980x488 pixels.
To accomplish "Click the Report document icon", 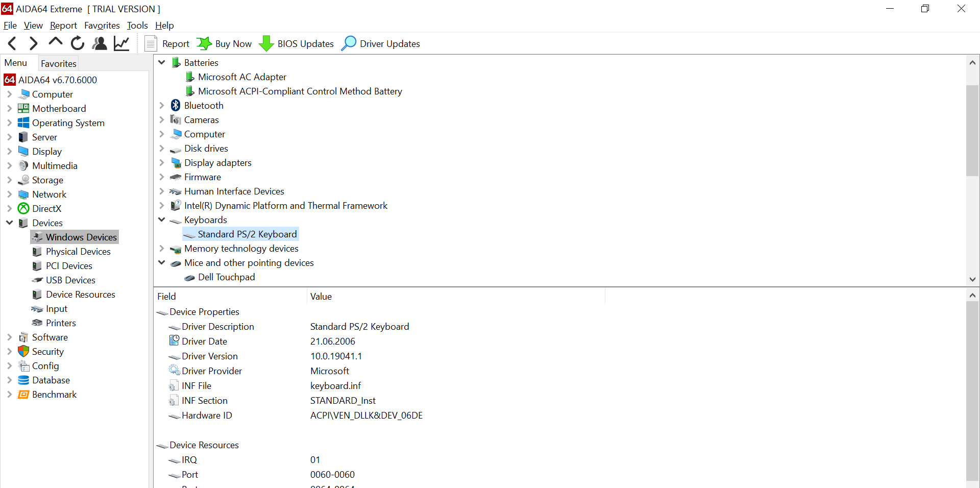I will [x=150, y=43].
